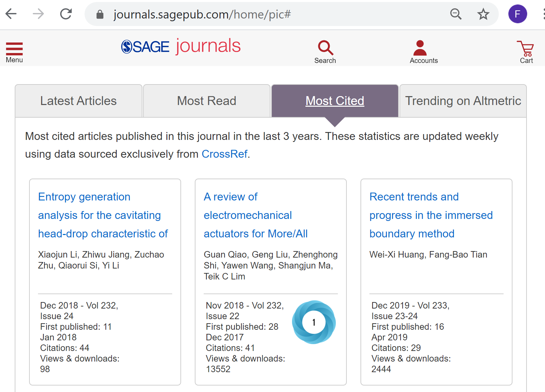The width and height of the screenshot is (545, 392).
Task: Click "Citations: 44" text
Action: click(x=65, y=348)
